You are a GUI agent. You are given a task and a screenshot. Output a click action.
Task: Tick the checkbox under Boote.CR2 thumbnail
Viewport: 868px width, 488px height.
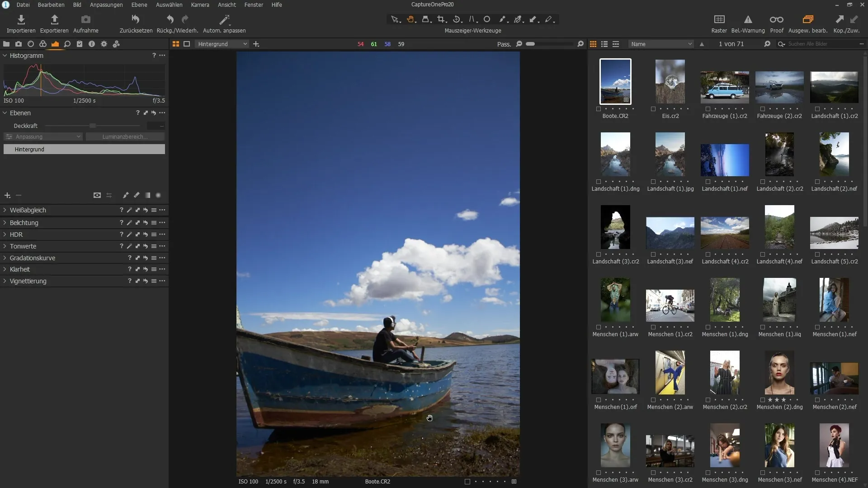coord(599,109)
